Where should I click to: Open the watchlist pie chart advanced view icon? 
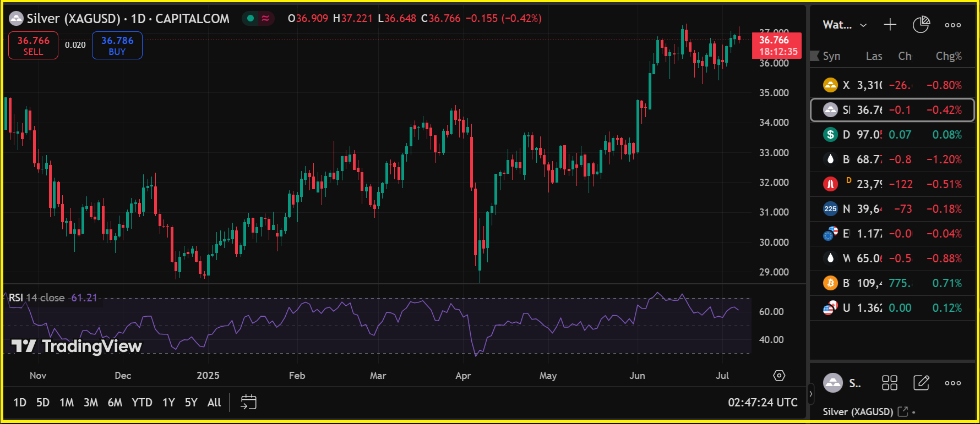[x=921, y=25]
